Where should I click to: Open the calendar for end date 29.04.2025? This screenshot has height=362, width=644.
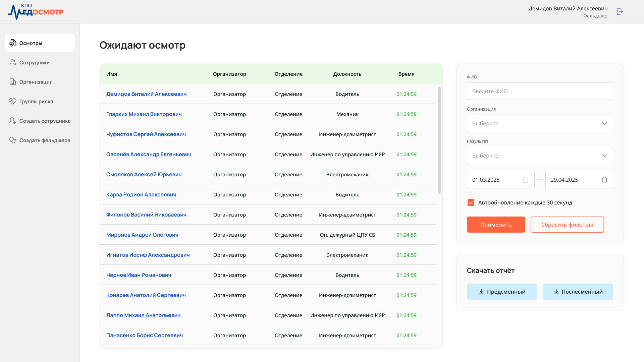point(604,180)
